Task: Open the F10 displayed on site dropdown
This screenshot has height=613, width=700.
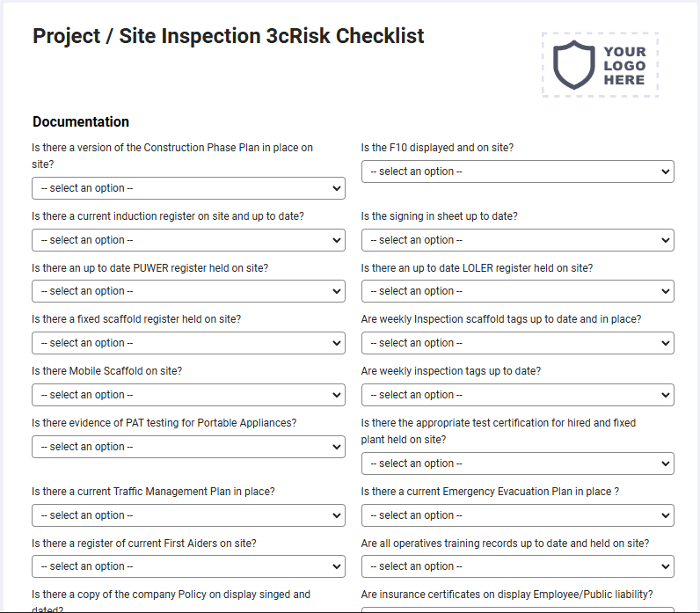Action: (517, 171)
